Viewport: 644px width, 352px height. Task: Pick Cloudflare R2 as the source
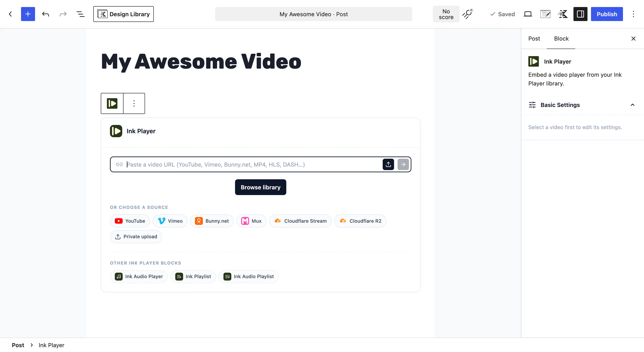(360, 221)
